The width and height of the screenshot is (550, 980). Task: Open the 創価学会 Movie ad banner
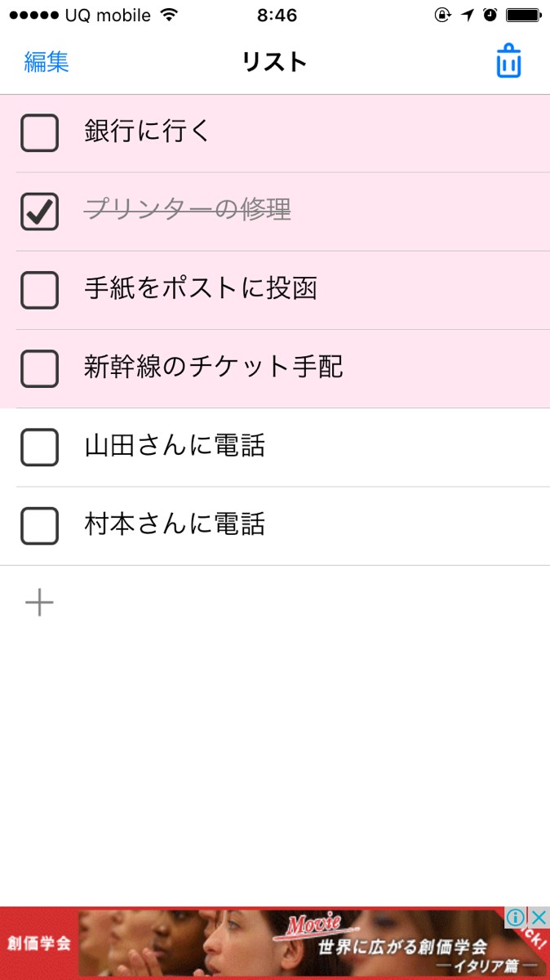[275, 943]
